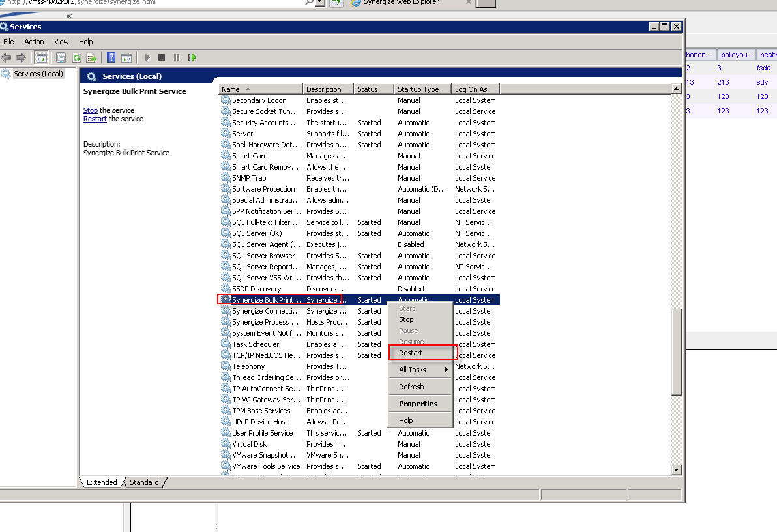The width and height of the screenshot is (777, 532).
Task: Open the Properties toolbar icon
Action: click(x=61, y=57)
